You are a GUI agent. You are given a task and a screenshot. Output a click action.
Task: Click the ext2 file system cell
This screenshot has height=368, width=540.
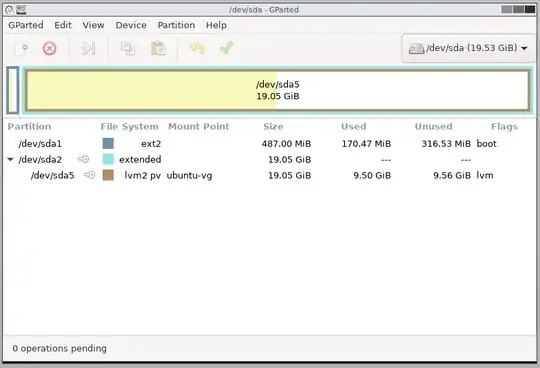[x=151, y=144]
